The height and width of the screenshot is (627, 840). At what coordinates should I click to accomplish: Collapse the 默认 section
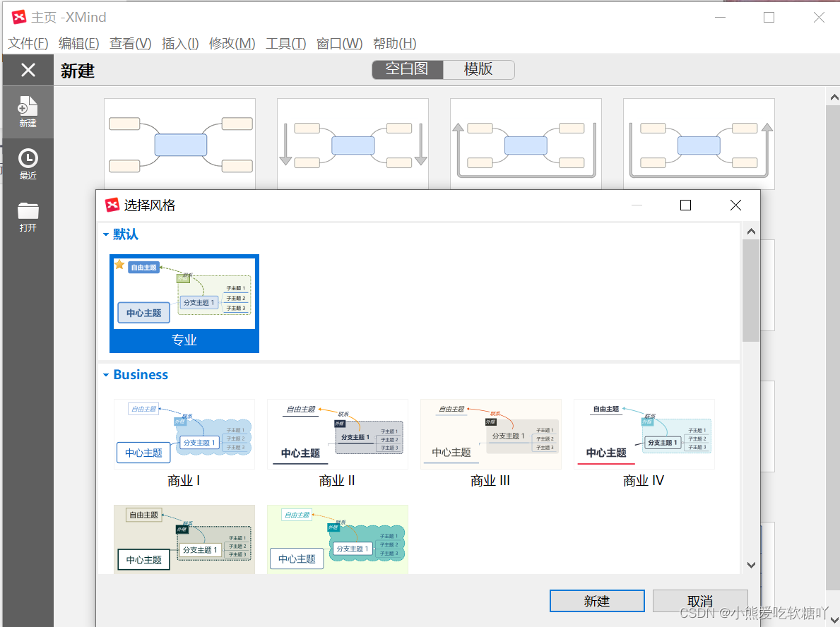[x=105, y=234]
